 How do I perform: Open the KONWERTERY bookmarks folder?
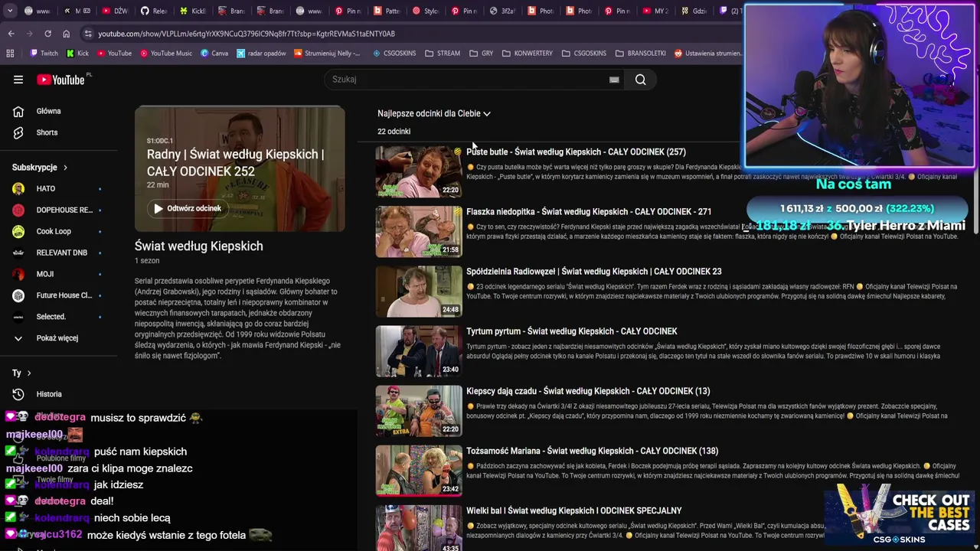527,54
